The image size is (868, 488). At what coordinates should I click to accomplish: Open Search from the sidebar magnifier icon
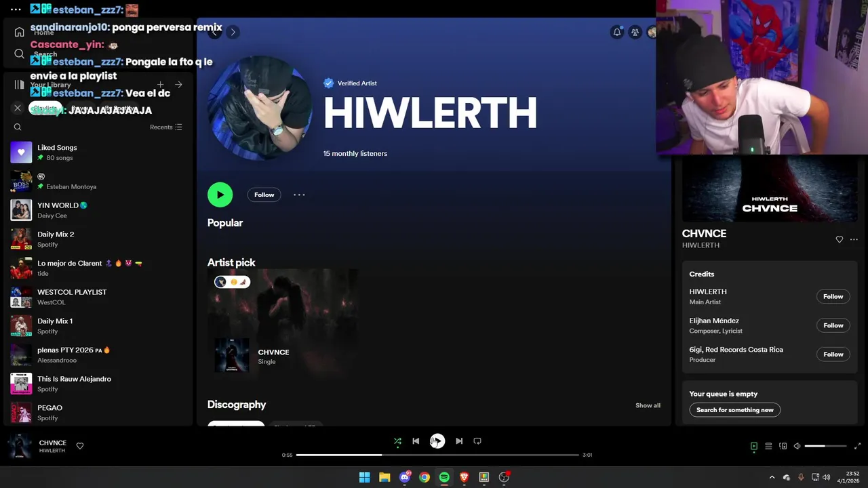click(19, 54)
